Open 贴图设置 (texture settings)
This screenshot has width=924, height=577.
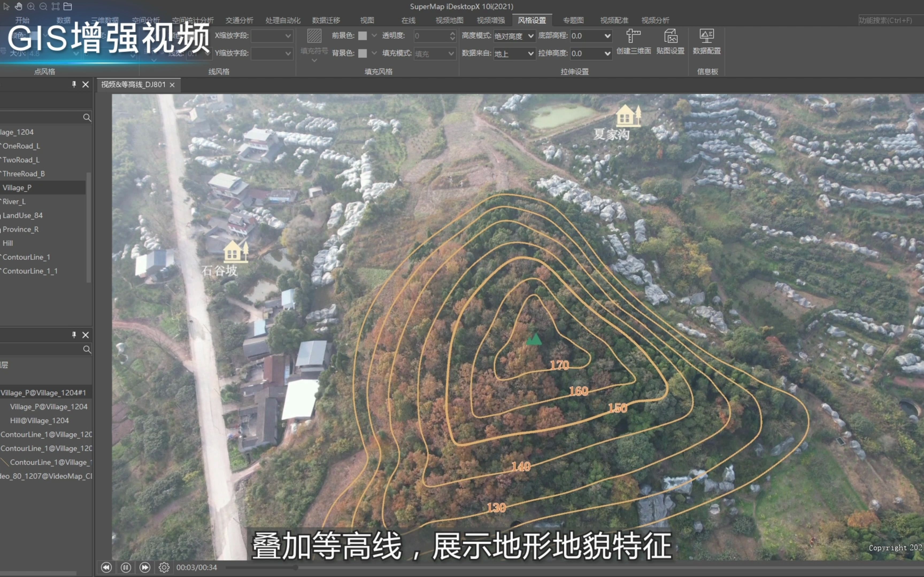click(671, 41)
